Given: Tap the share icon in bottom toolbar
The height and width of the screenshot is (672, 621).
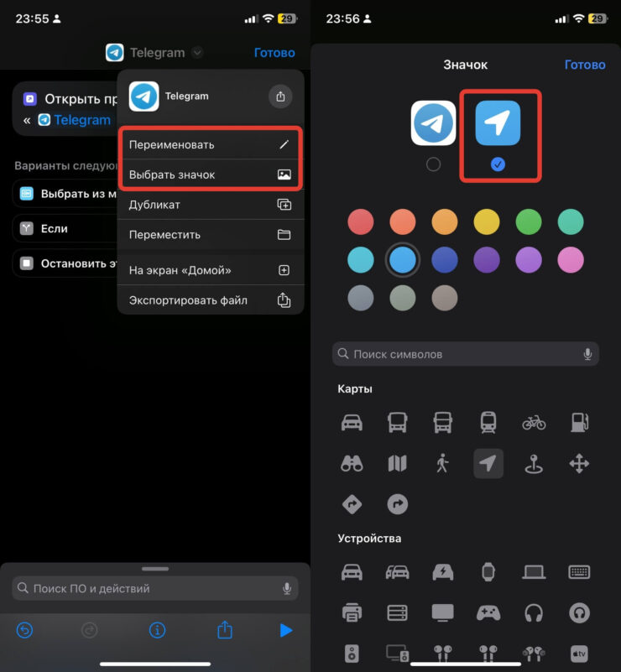Looking at the screenshot, I should [224, 630].
